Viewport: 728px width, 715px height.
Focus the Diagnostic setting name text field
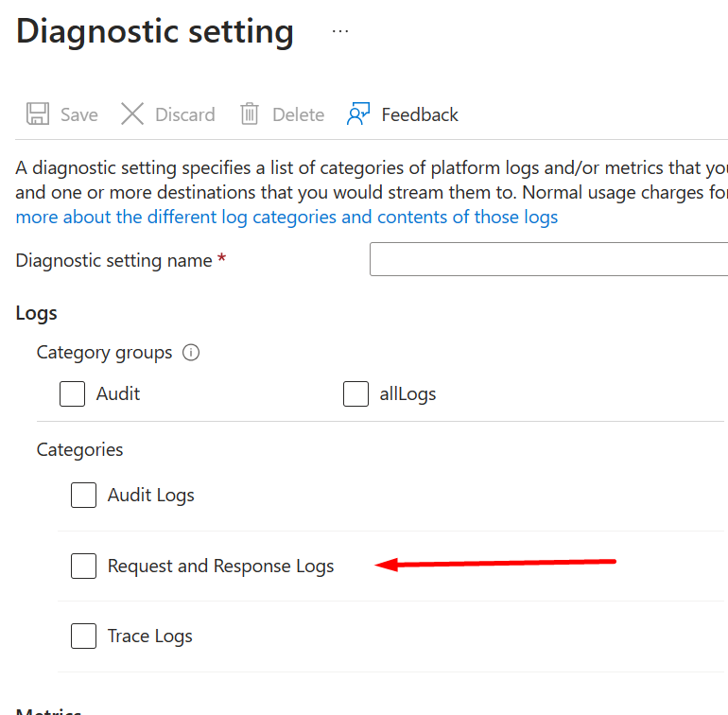pos(548,260)
